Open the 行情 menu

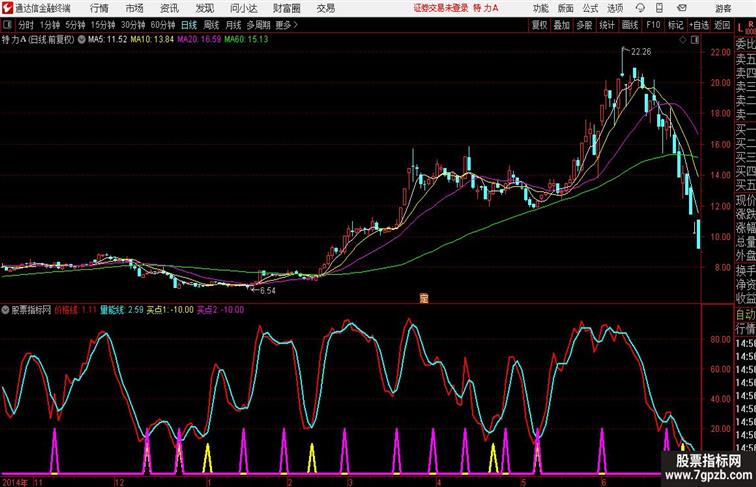coord(99,8)
